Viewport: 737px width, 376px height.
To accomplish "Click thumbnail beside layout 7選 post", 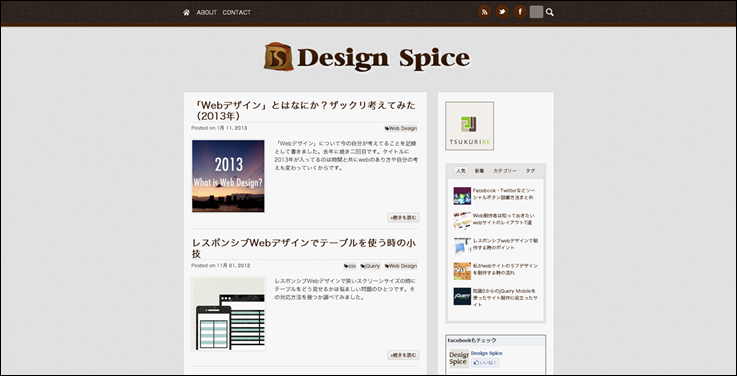I will (462, 220).
